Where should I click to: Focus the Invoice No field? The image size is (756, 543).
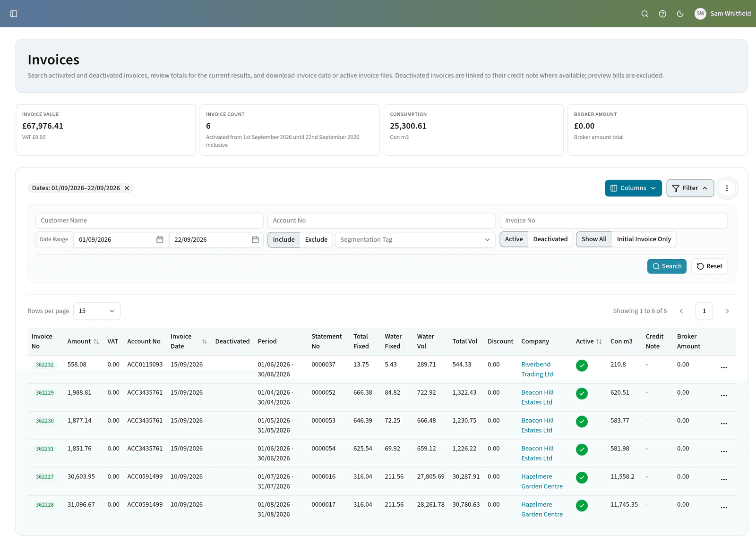click(x=613, y=221)
